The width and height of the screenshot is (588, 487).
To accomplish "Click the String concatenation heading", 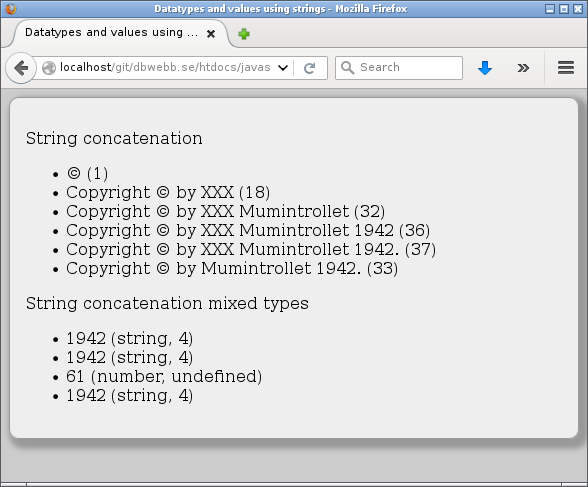I will point(114,138).
